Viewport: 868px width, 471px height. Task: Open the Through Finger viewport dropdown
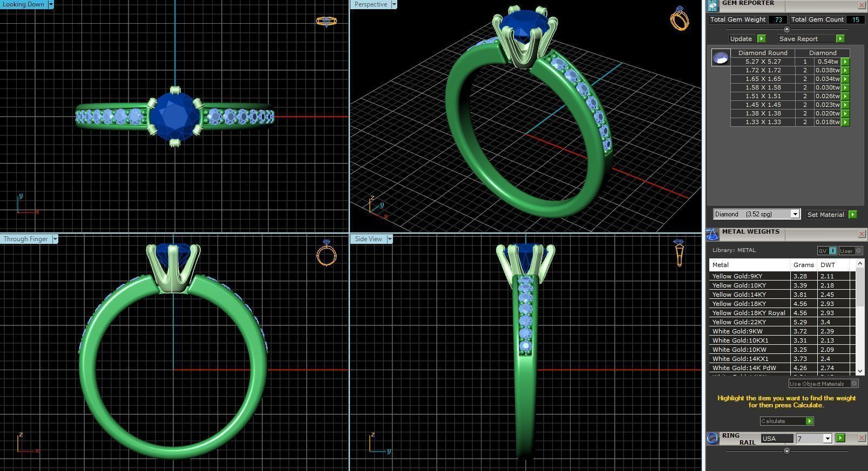55,239
